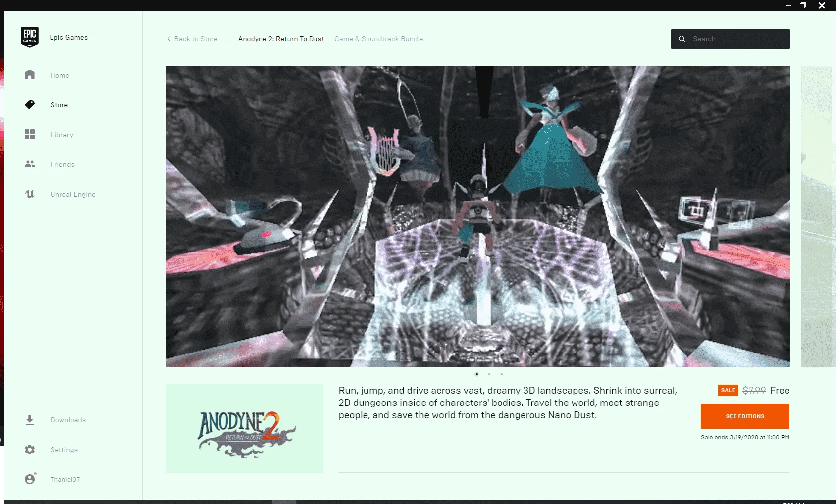Close the Epic Games launcher window
Viewport: 840px width, 504px height.
pos(822,5)
